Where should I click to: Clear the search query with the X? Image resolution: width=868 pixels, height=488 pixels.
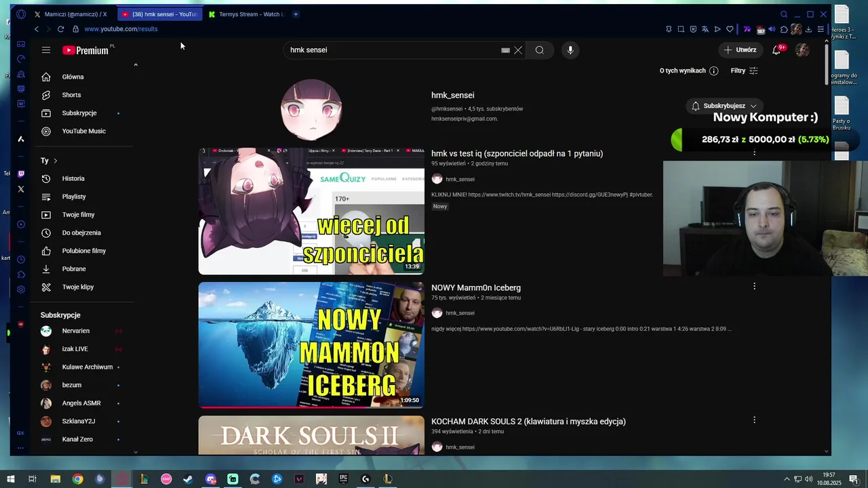(518, 50)
